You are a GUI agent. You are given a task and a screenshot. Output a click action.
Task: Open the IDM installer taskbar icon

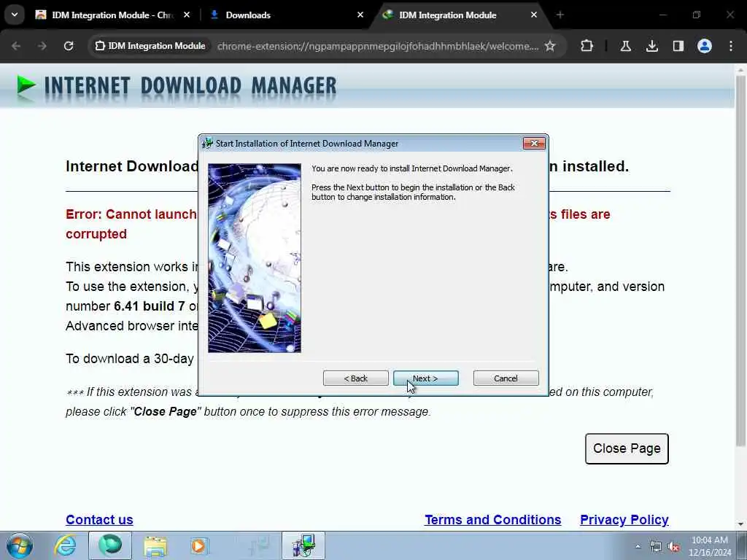[x=303, y=545]
